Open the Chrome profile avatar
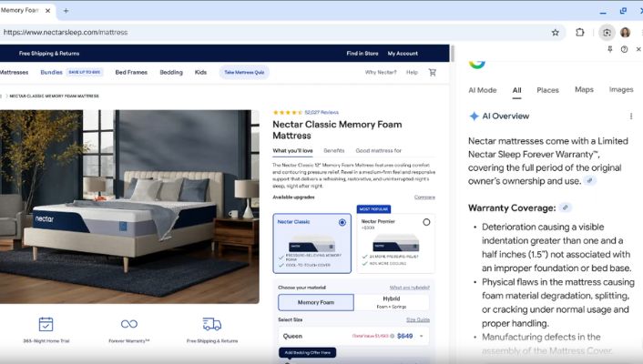The width and height of the screenshot is (643, 364). 625,32
